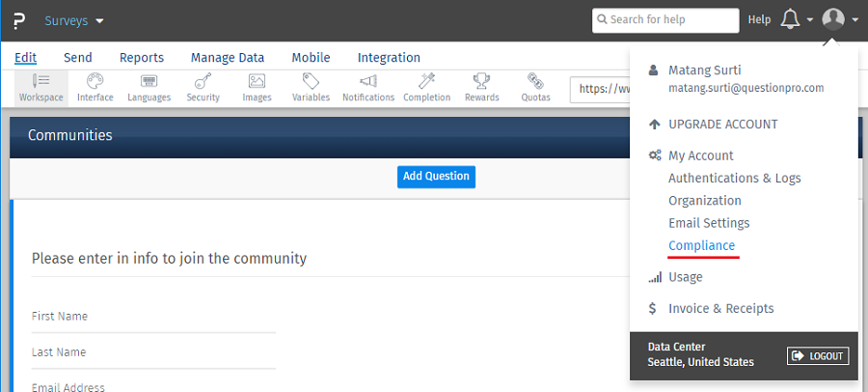Image resolution: width=868 pixels, height=392 pixels.
Task: Open Notifications megaphone icon
Action: [x=368, y=87]
